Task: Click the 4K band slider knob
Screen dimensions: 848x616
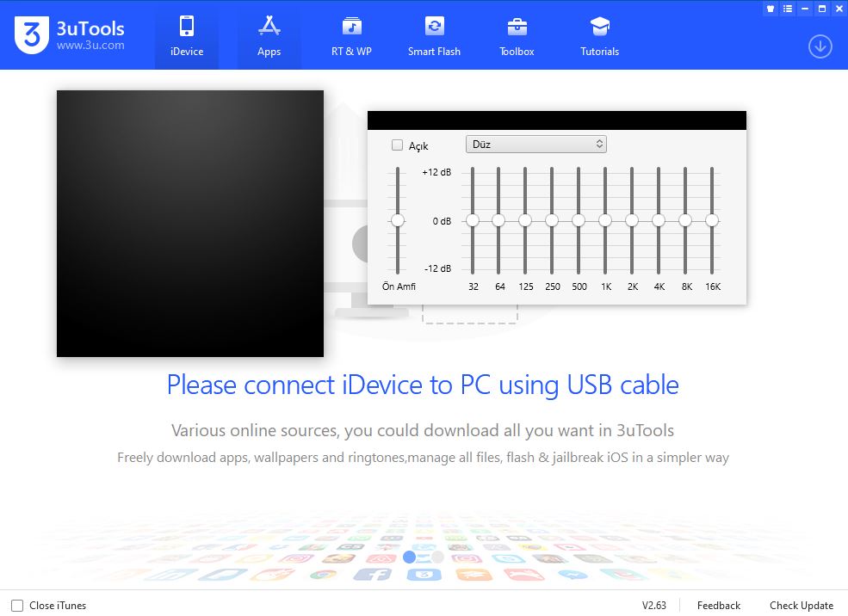Action: pyautogui.click(x=659, y=220)
